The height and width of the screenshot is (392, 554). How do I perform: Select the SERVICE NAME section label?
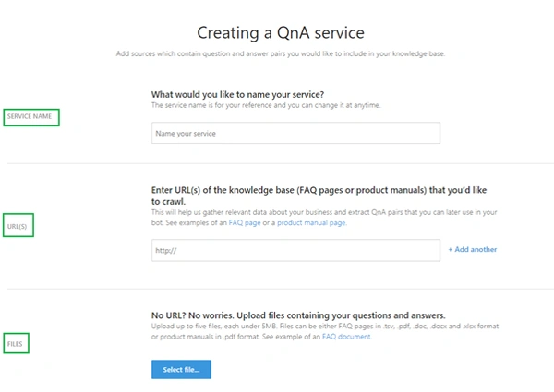point(30,116)
